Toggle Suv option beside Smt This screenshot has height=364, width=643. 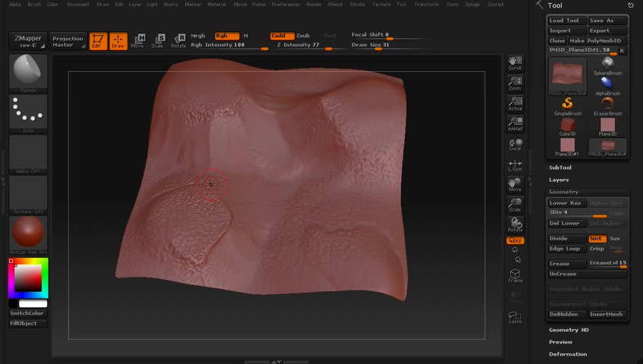pyautogui.click(x=615, y=239)
